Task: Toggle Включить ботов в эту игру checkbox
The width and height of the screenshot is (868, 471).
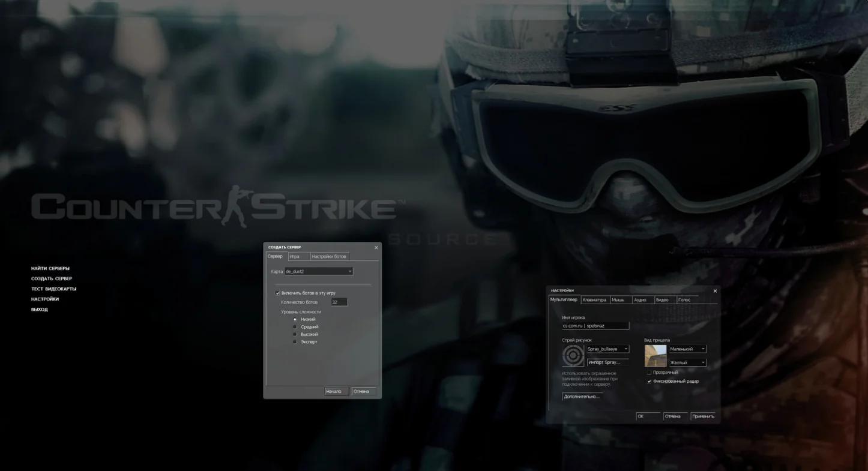Action: [x=277, y=293]
